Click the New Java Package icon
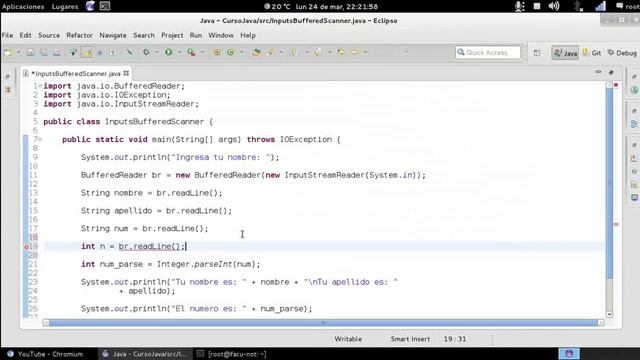Image resolution: width=640 pixels, height=360 pixels. pyautogui.click(x=217, y=52)
